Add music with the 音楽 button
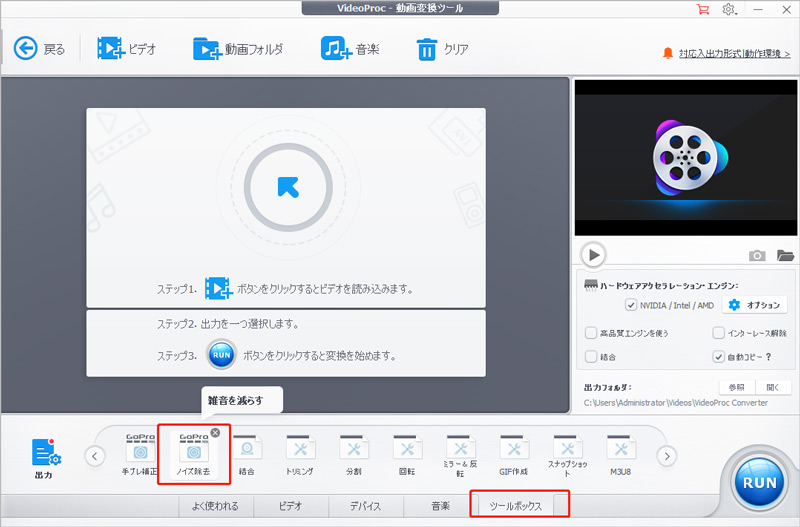The image size is (800, 527). (x=350, y=49)
